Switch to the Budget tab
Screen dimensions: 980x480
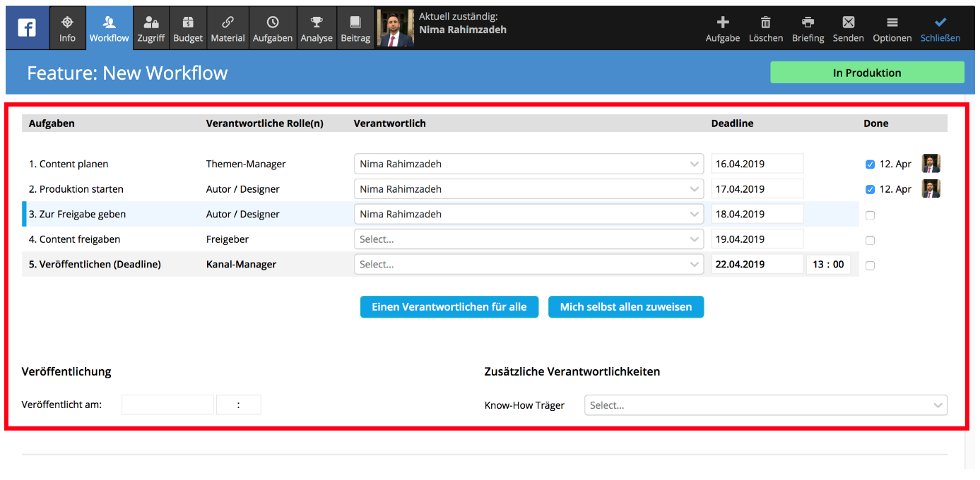coord(188,28)
